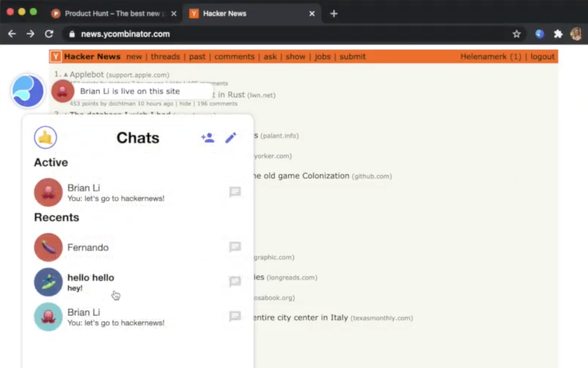This screenshot has width=588, height=368.
Task: Open the 'comments' nav link
Action: pyautogui.click(x=234, y=57)
